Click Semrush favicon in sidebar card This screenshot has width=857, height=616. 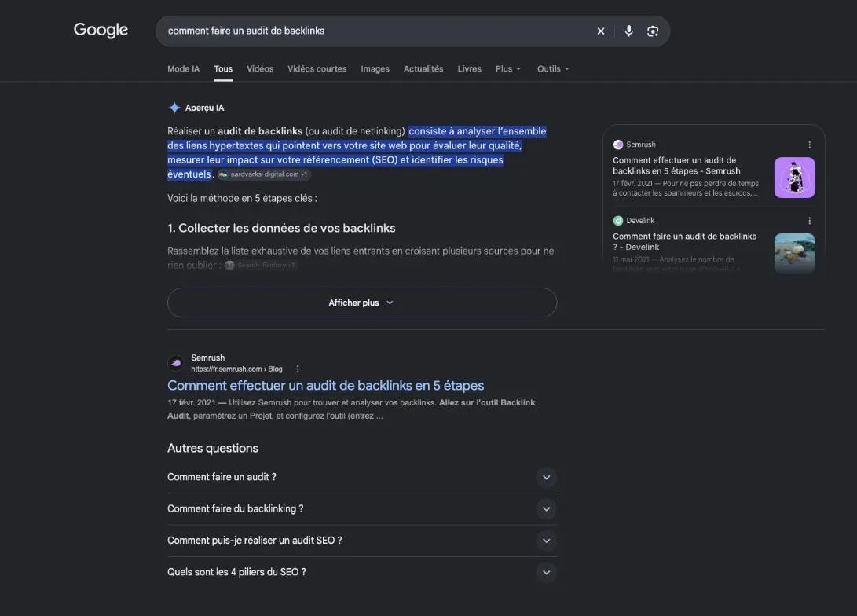point(618,145)
